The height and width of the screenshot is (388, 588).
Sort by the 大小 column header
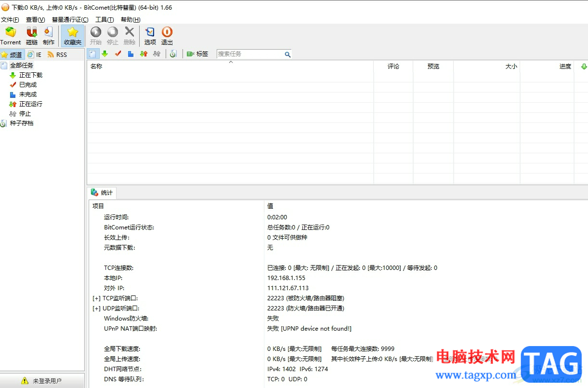click(487, 67)
